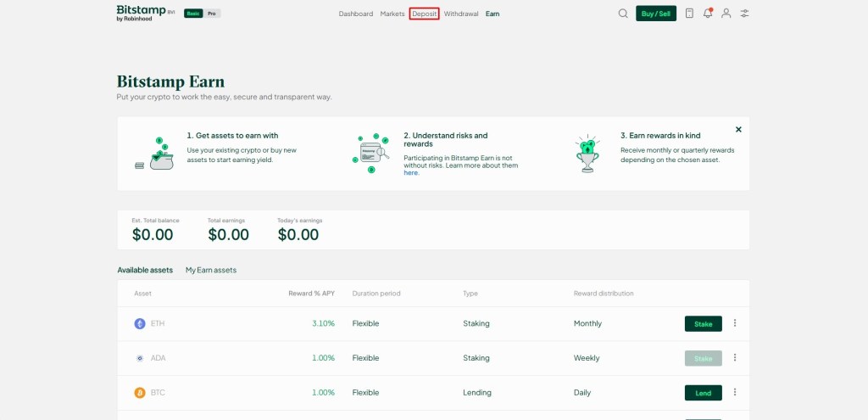This screenshot has width=868, height=420.
Task: Click the Bitstamp Earn page heading
Action: [x=170, y=82]
